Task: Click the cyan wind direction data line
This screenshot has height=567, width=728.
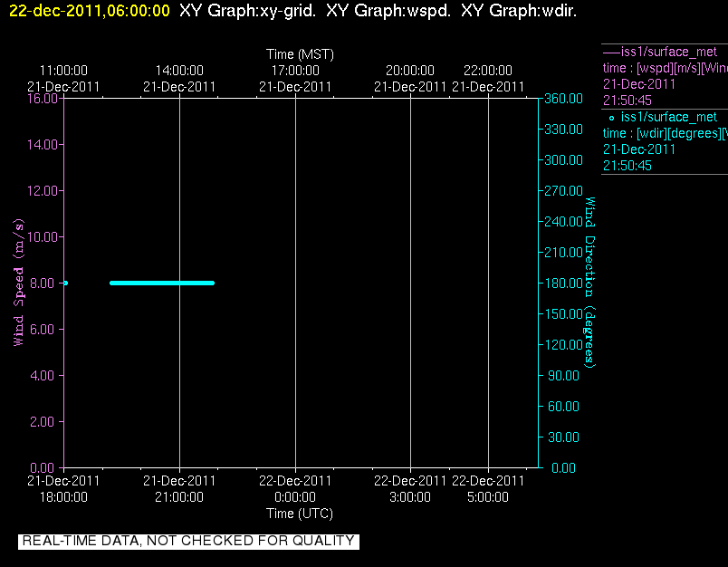Action: tap(162, 283)
